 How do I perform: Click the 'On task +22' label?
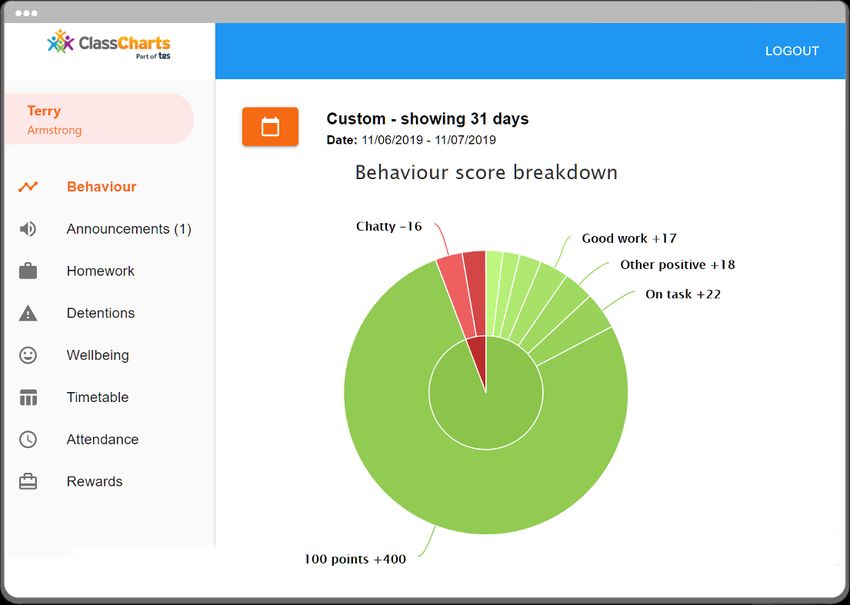pyautogui.click(x=683, y=294)
